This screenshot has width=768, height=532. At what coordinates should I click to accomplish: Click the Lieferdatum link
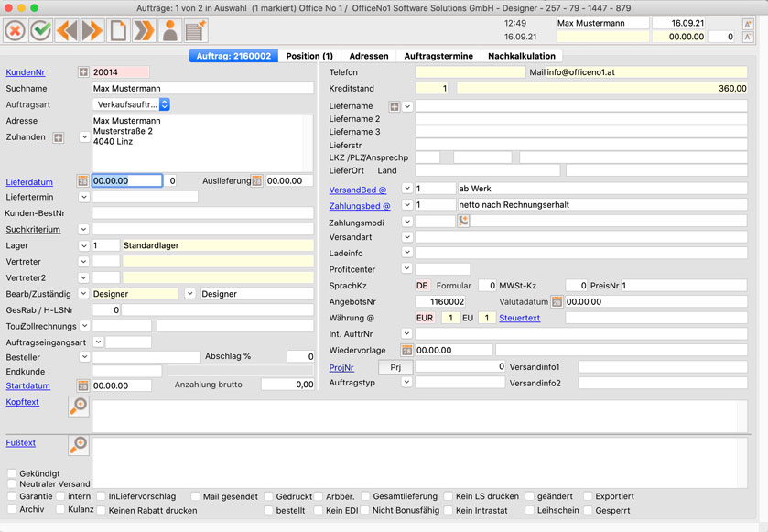[x=29, y=182]
